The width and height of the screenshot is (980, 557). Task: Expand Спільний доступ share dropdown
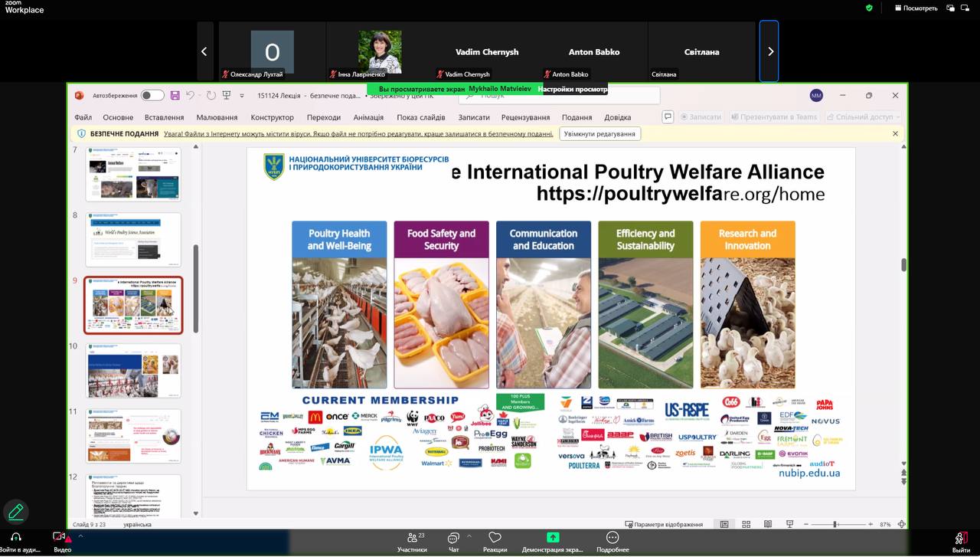pos(897,117)
